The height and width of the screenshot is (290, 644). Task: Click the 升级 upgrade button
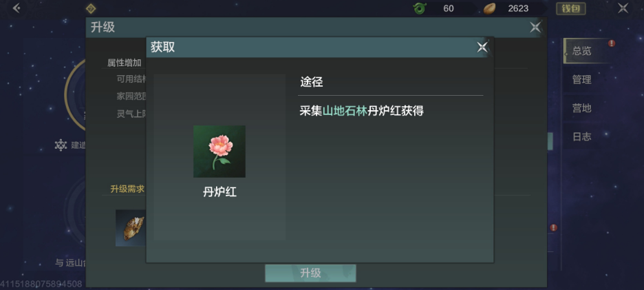click(310, 273)
